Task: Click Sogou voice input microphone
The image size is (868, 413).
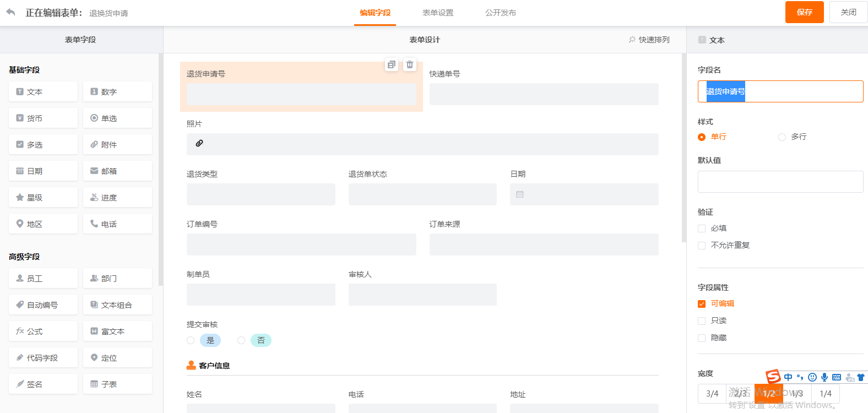Action: click(x=824, y=377)
